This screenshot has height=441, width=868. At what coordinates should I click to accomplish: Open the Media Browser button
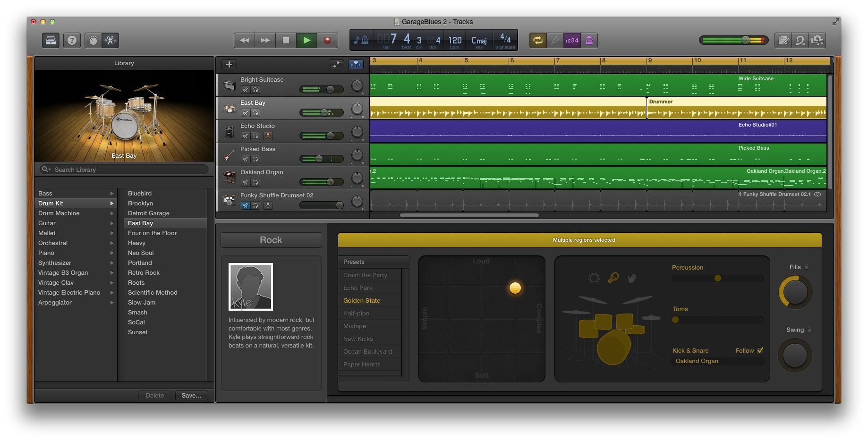pyautogui.click(x=817, y=41)
